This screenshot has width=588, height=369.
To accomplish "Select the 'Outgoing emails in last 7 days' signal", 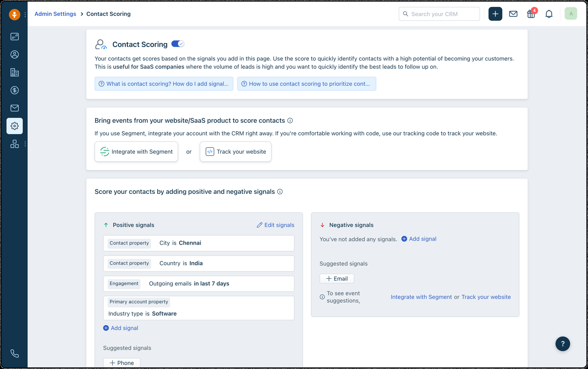I will (199, 284).
